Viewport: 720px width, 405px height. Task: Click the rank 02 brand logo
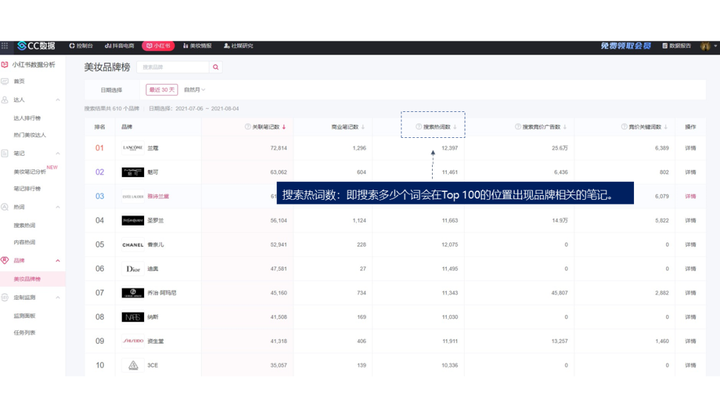pos(133,172)
